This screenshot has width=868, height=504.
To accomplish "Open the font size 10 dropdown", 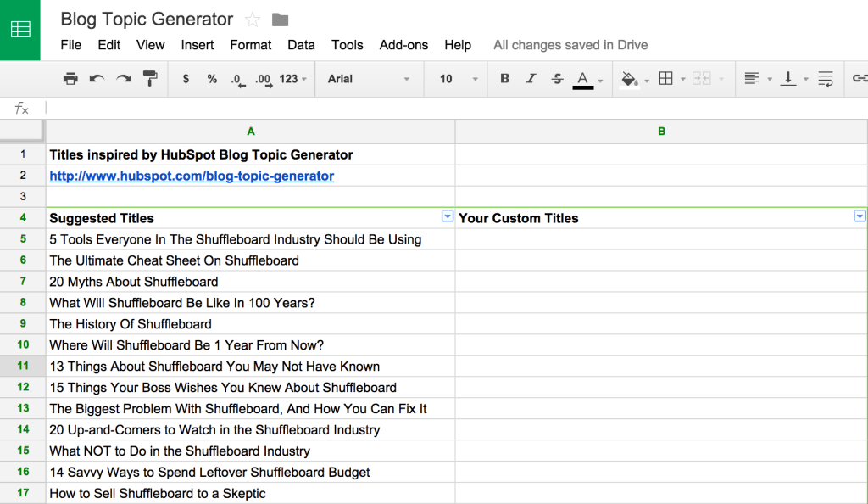I will tap(459, 79).
